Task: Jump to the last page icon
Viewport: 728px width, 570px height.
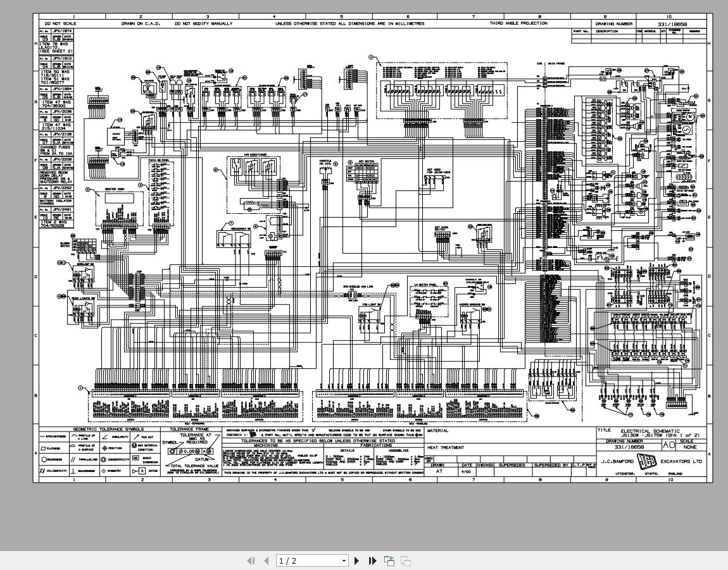Action: [372, 561]
